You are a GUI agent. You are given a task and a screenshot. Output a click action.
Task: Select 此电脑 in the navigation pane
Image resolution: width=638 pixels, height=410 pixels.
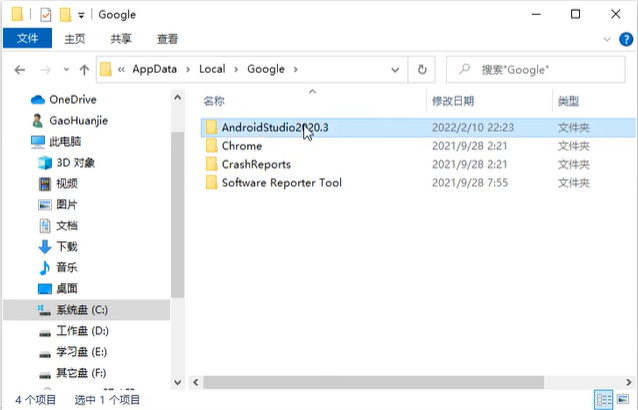(65, 142)
